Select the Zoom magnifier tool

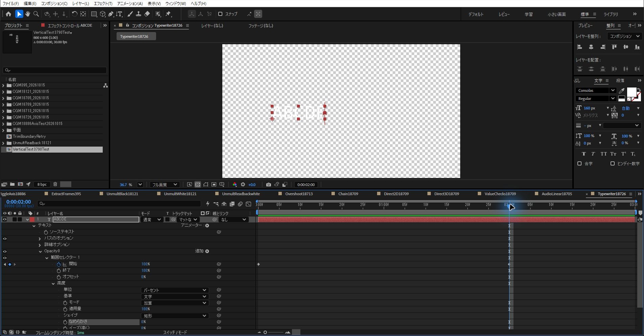[x=36, y=14]
